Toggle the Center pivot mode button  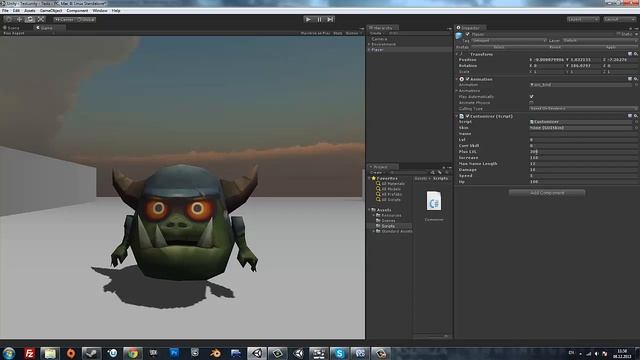[x=64, y=19]
